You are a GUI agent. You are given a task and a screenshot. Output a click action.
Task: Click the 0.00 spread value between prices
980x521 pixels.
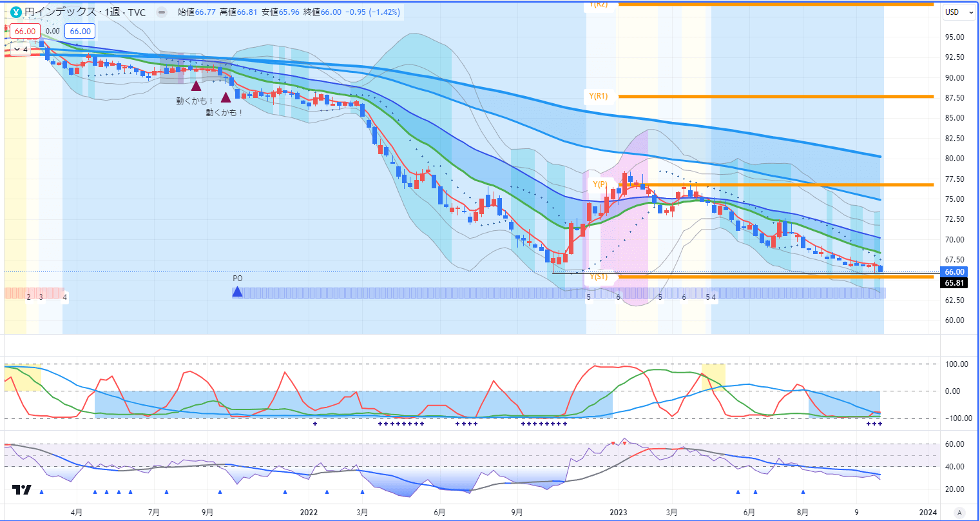click(x=53, y=31)
